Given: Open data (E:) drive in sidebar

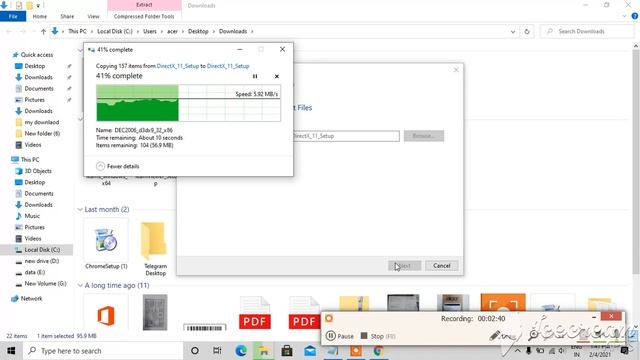Looking at the screenshot, I should pyautogui.click(x=34, y=272).
